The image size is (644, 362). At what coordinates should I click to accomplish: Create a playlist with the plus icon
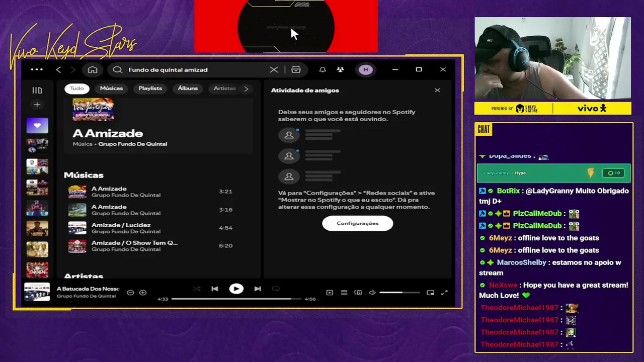coord(37,105)
